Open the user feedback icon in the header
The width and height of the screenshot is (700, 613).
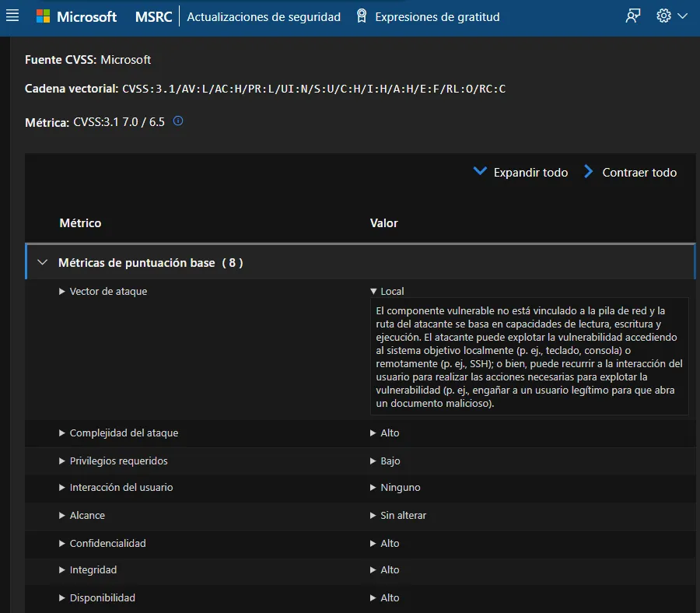(633, 16)
